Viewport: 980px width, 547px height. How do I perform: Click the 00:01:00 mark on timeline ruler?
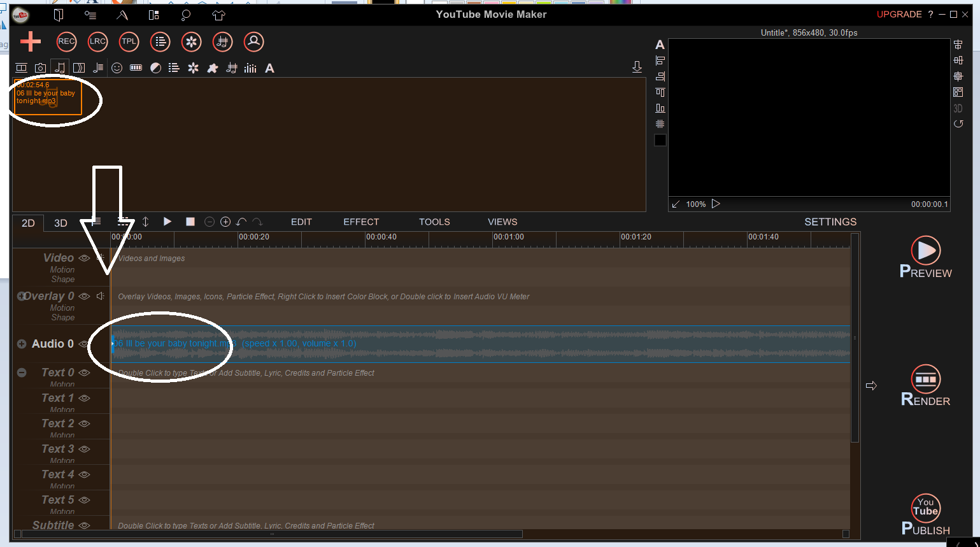point(509,237)
